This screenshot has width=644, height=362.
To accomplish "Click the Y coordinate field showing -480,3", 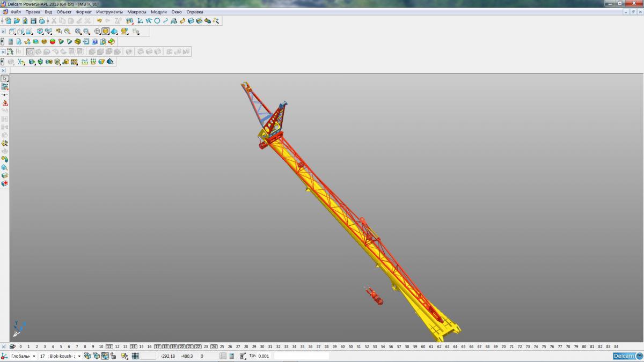I will (x=187, y=356).
